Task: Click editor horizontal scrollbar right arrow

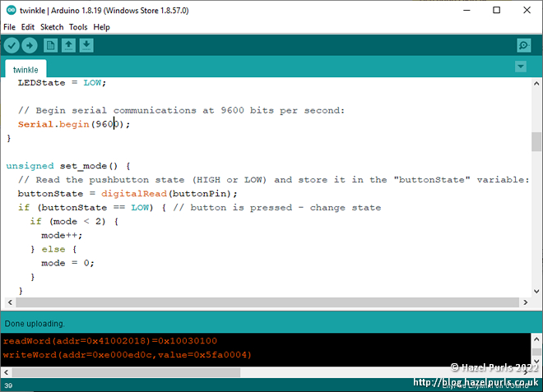Action: pyautogui.click(x=526, y=302)
